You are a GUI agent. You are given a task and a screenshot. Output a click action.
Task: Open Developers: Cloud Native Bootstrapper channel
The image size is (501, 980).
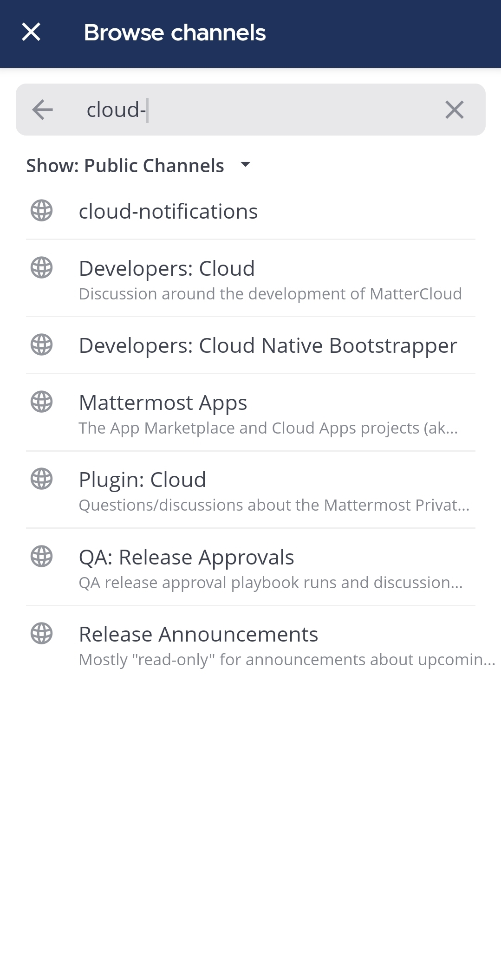[x=267, y=346]
